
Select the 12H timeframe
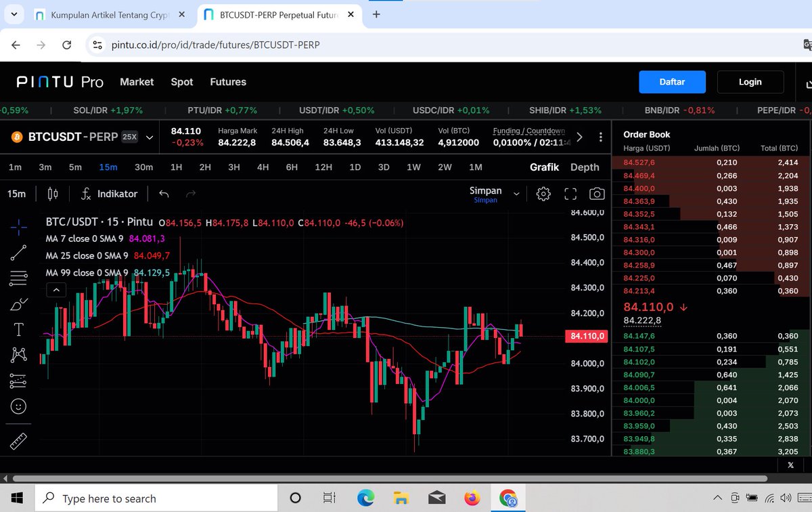tap(323, 167)
